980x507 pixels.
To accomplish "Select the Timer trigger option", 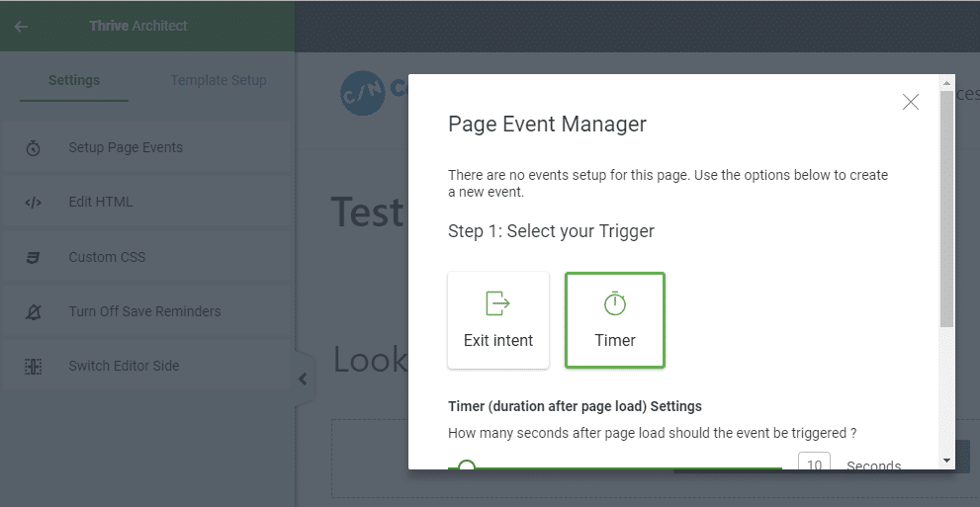I will (615, 320).
